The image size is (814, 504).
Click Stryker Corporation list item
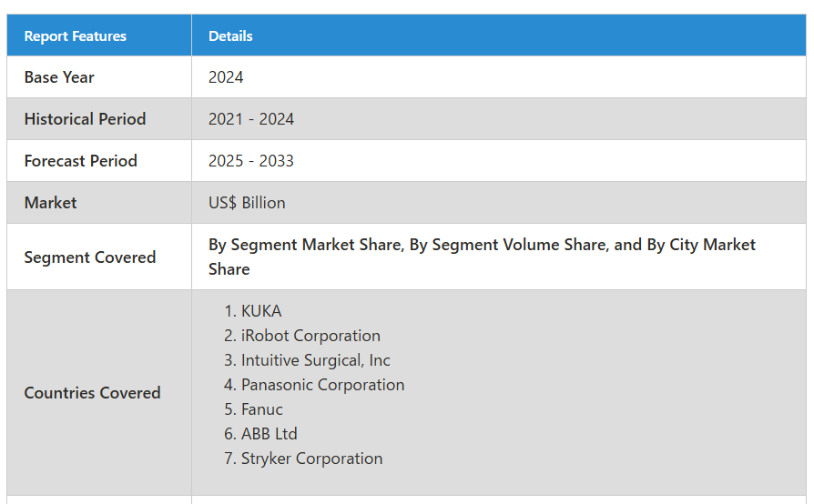point(311,459)
